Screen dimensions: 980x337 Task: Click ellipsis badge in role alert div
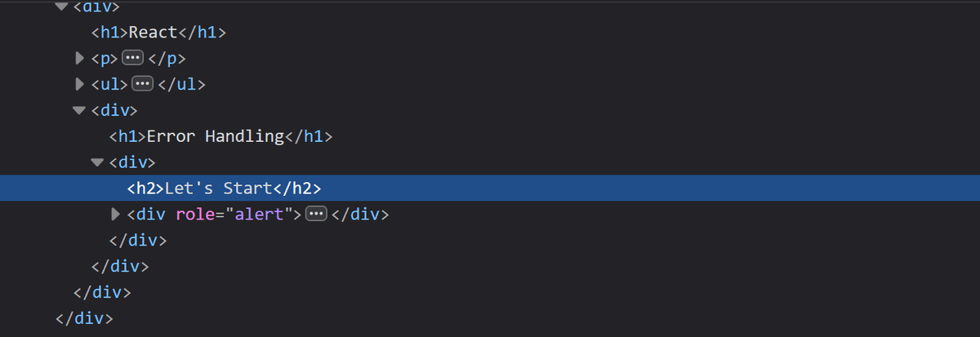coord(316,215)
